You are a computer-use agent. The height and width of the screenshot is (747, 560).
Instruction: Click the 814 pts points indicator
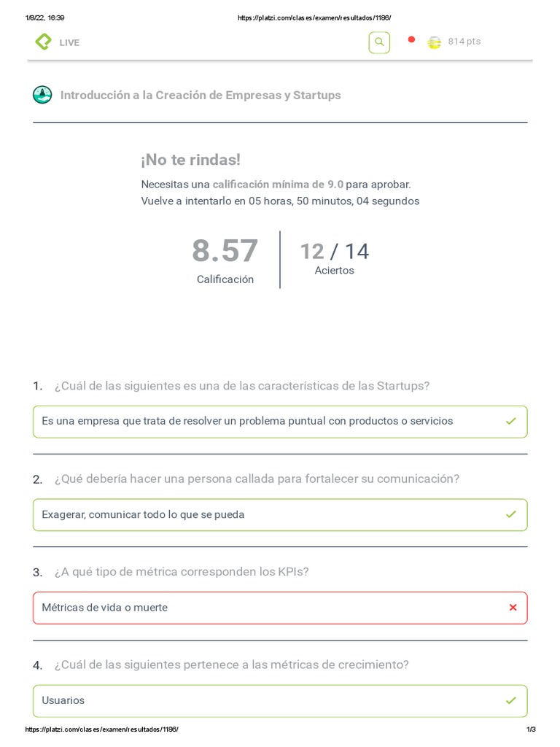click(464, 42)
